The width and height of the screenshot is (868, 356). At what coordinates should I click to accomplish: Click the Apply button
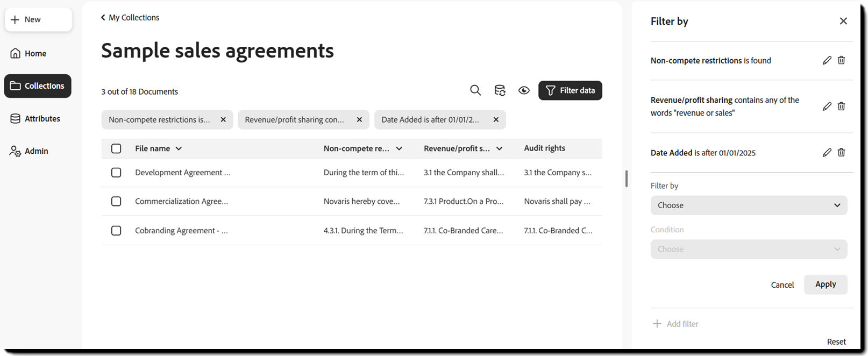click(x=825, y=284)
